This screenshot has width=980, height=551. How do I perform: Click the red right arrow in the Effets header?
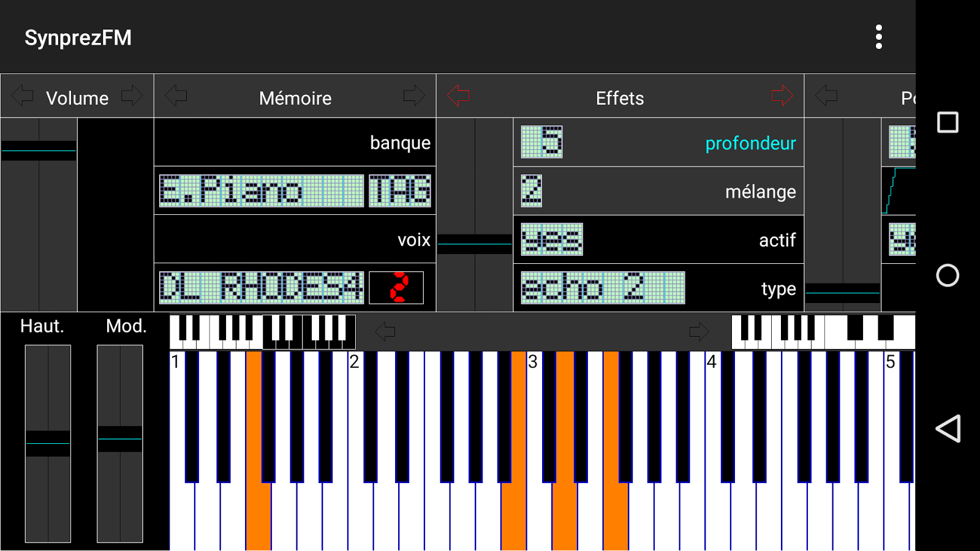click(781, 96)
